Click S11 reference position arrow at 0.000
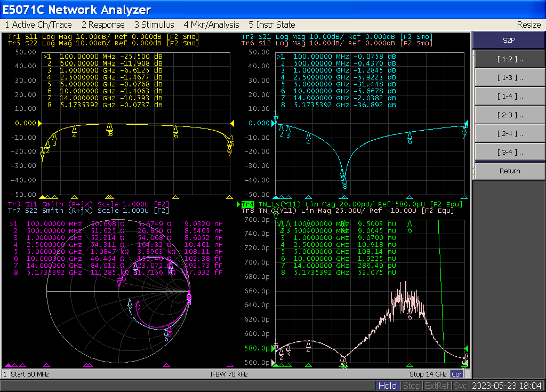 (39, 123)
